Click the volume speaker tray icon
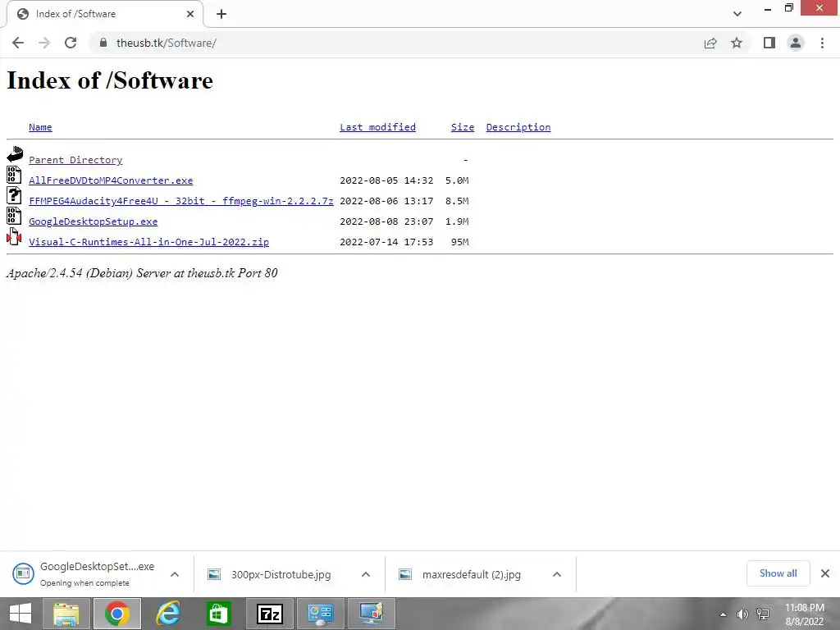This screenshot has height=630, width=840. tap(742, 614)
